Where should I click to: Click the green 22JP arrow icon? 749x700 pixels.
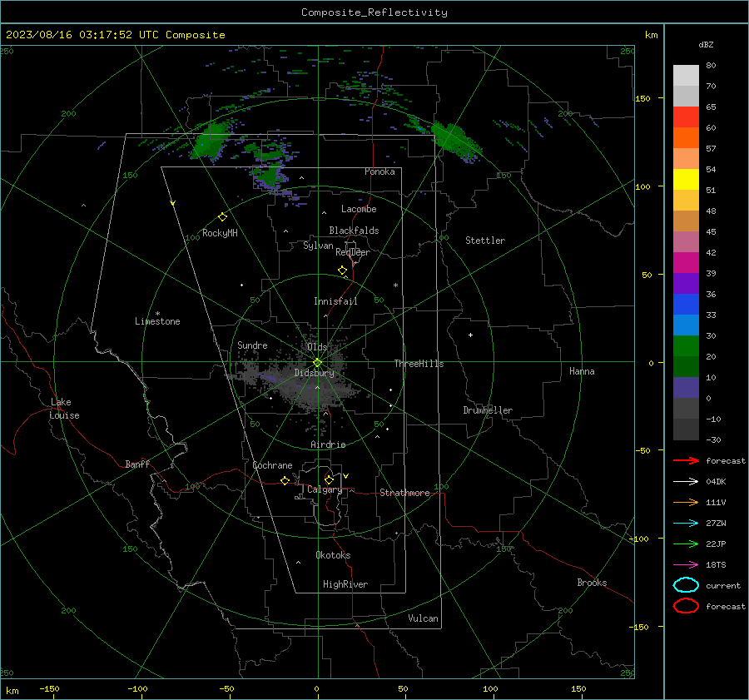point(686,544)
